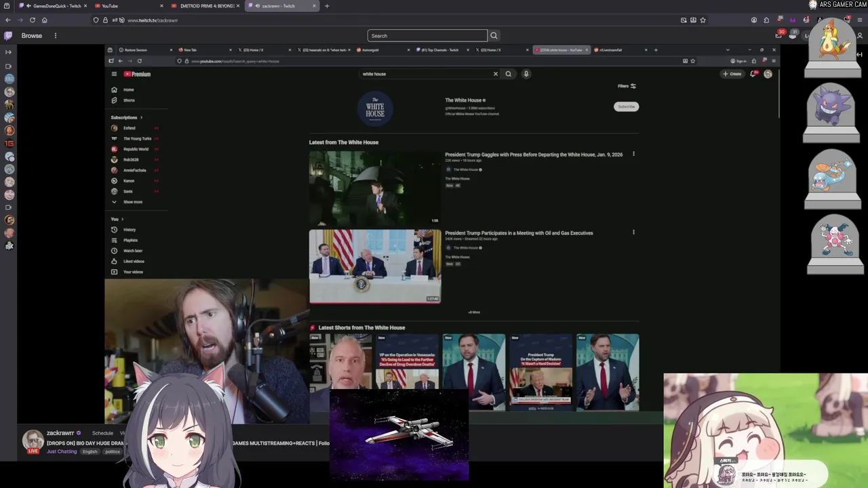Clear the YouTube search query with X
This screenshot has width=868, height=488.
point(495,74)
